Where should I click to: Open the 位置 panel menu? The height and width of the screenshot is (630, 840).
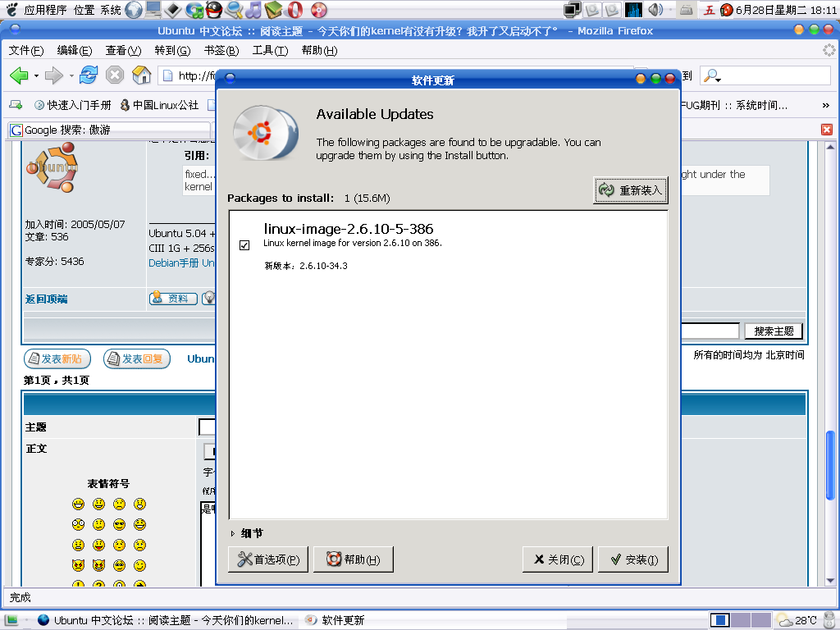(84, 10)
